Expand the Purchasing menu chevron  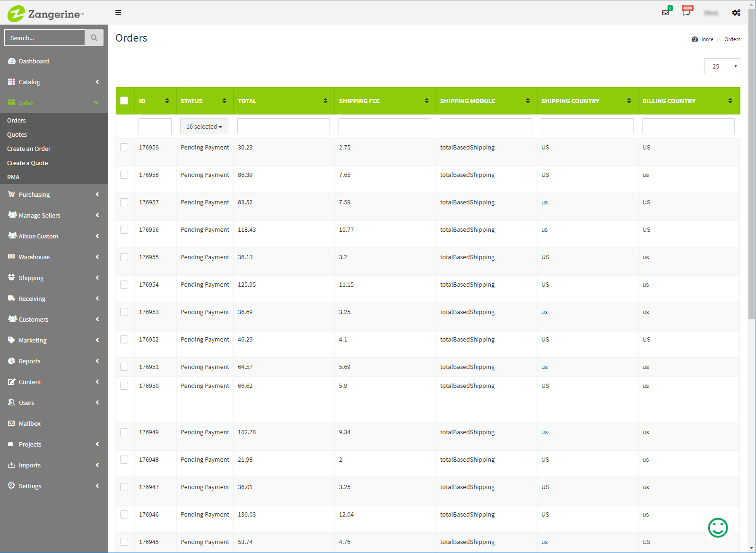97,194
